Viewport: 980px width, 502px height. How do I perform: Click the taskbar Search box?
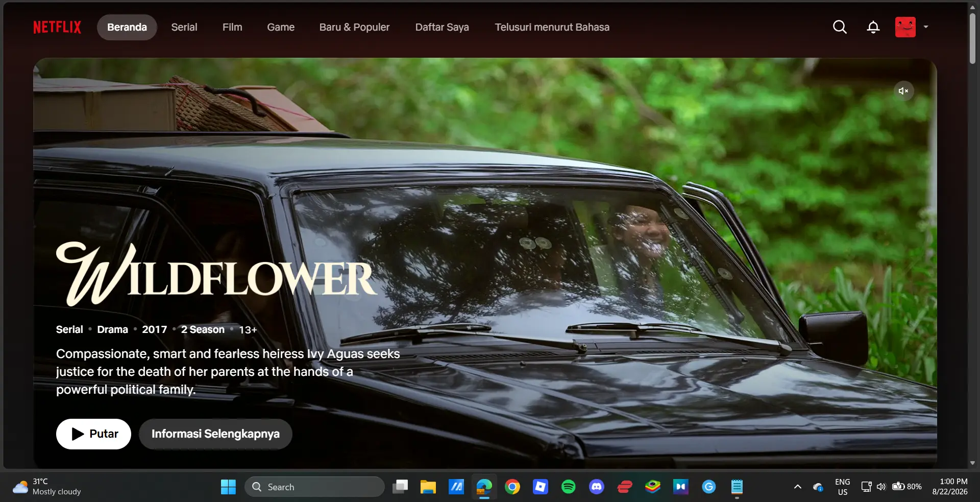[x=314, y=487]
